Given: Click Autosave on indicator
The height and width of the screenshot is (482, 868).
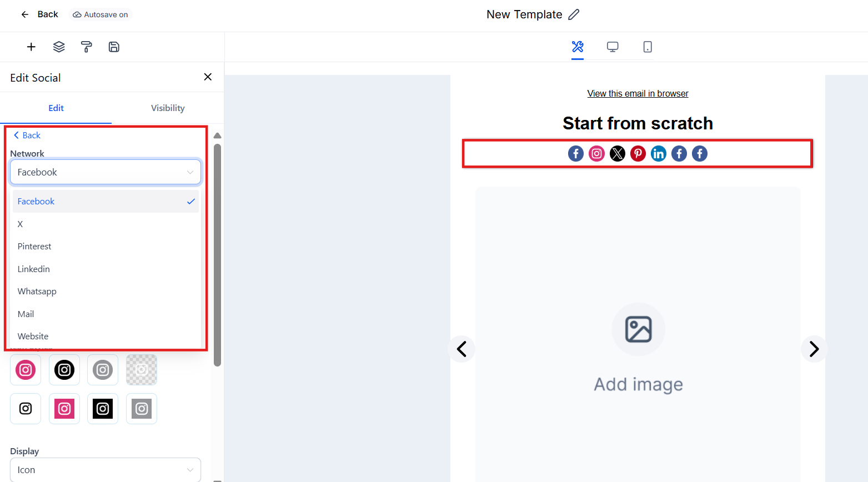Looking at the screenshot, I should tap(101, 14).
